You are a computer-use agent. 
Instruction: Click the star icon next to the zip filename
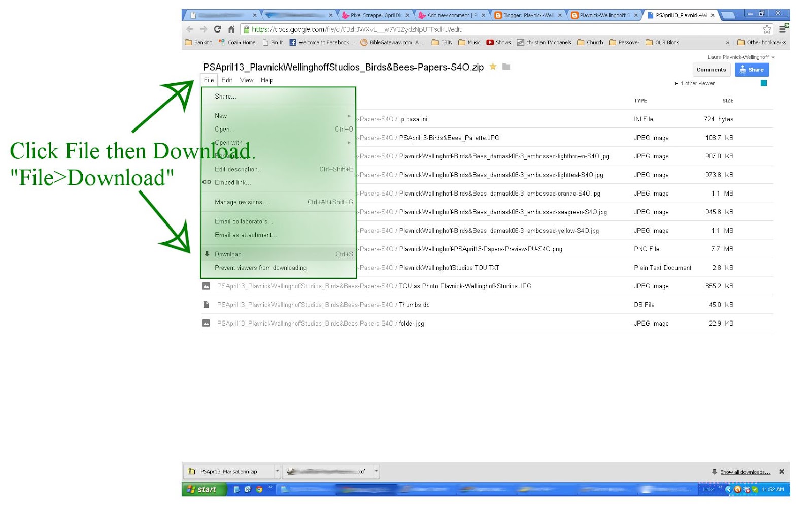(493, 67)
